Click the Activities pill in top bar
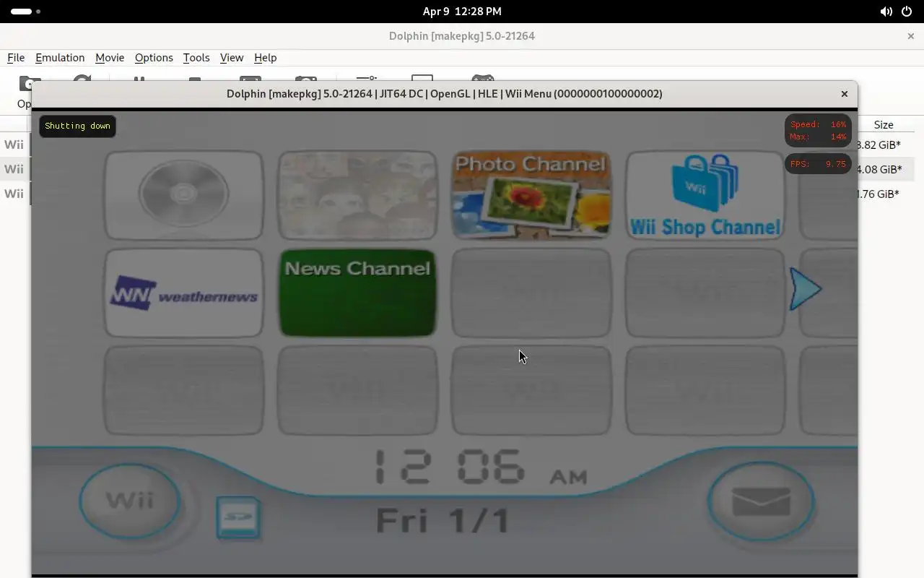 (x=25, y=12)
